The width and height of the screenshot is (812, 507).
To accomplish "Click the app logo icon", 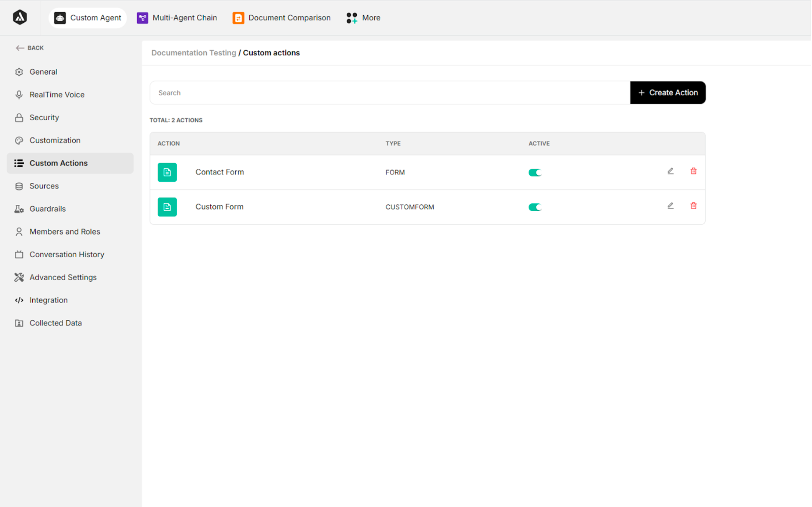I will point(20,17).
